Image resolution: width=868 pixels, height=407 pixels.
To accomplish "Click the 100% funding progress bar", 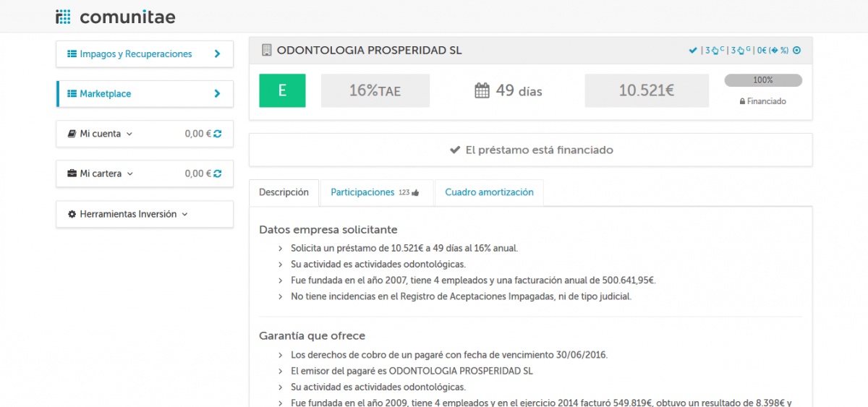I will [763, 80].
